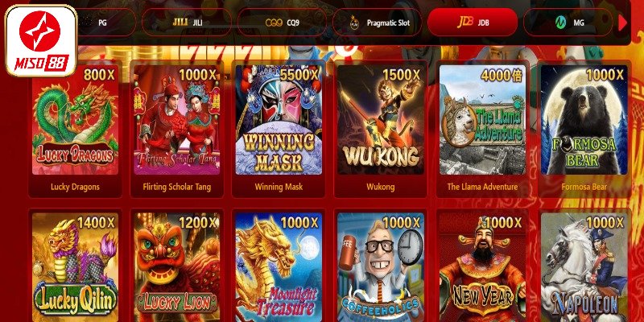Select the Wukong game thumbnail
The image size is (644, 322).
coord(380,120)
